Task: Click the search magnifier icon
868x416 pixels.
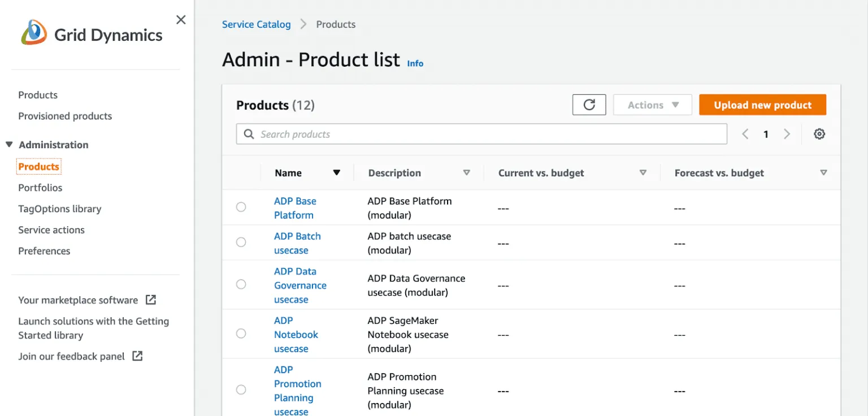Action: tap(249, 134)
